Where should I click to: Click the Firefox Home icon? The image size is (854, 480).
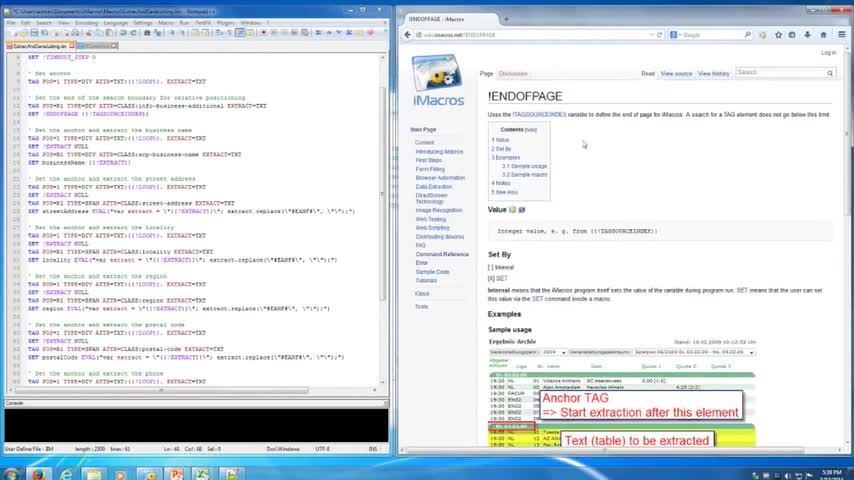coord(824,35)
